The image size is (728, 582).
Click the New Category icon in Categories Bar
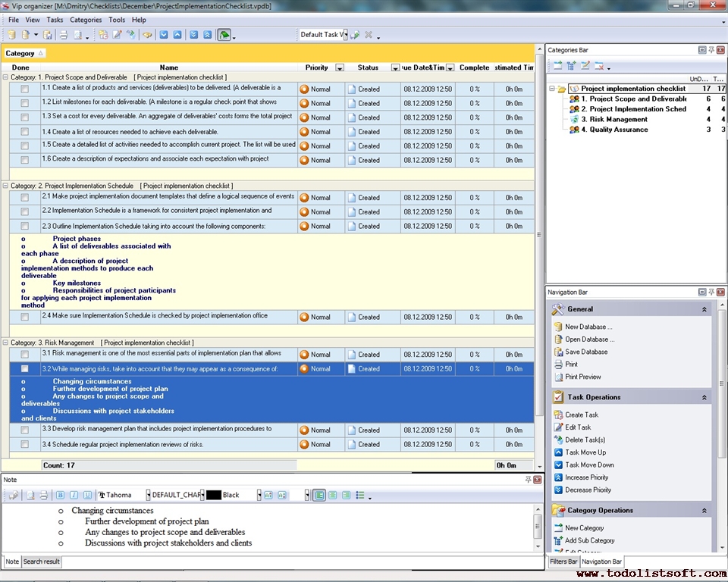point(557,67)
